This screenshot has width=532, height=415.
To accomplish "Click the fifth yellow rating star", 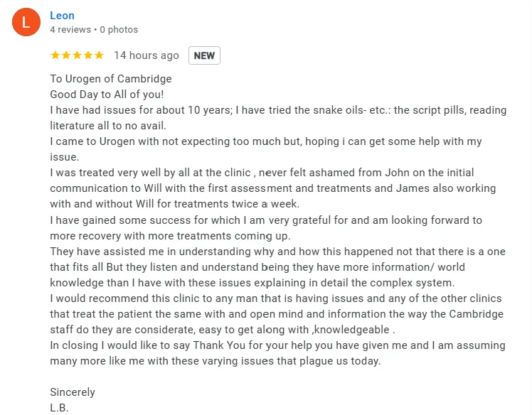I will click(99, 55).
